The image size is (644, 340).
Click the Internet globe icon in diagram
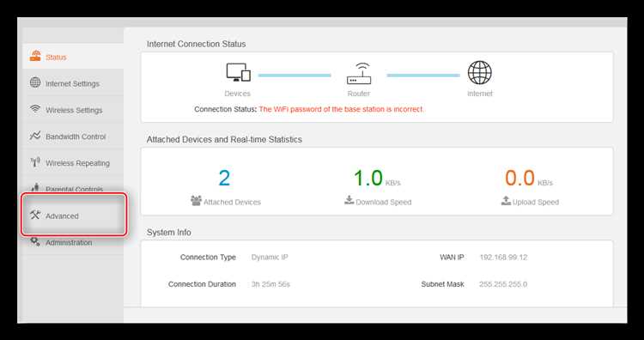(x=480, y=72)
